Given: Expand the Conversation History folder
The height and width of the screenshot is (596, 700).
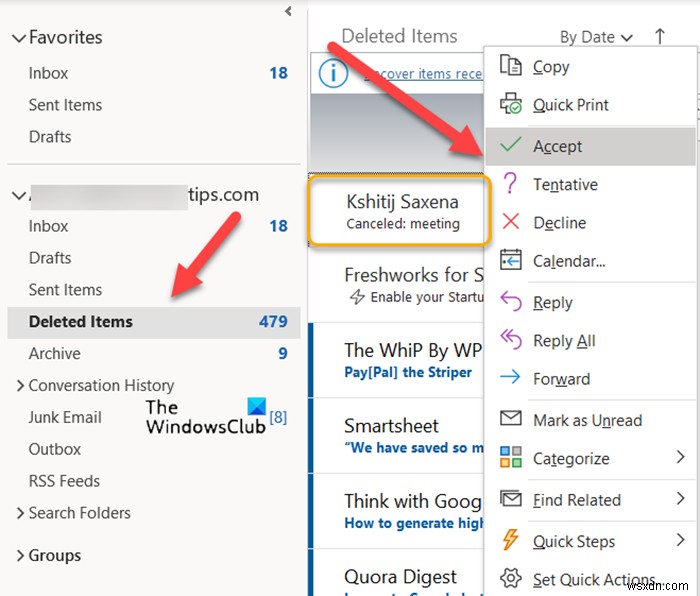Looking at the screenshot, I should tap(20, 385).
